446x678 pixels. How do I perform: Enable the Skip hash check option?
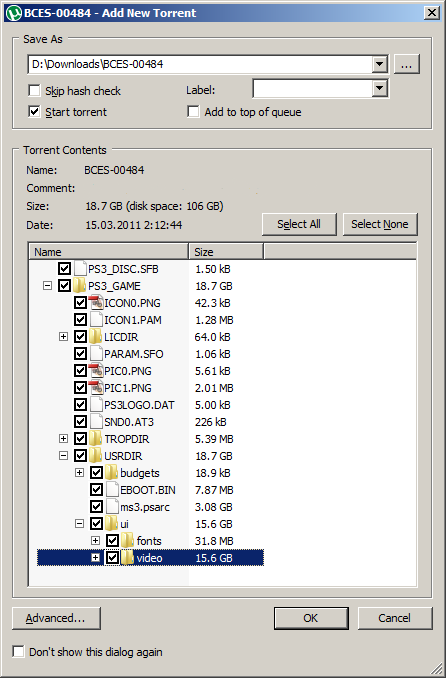tap(34, 90)
